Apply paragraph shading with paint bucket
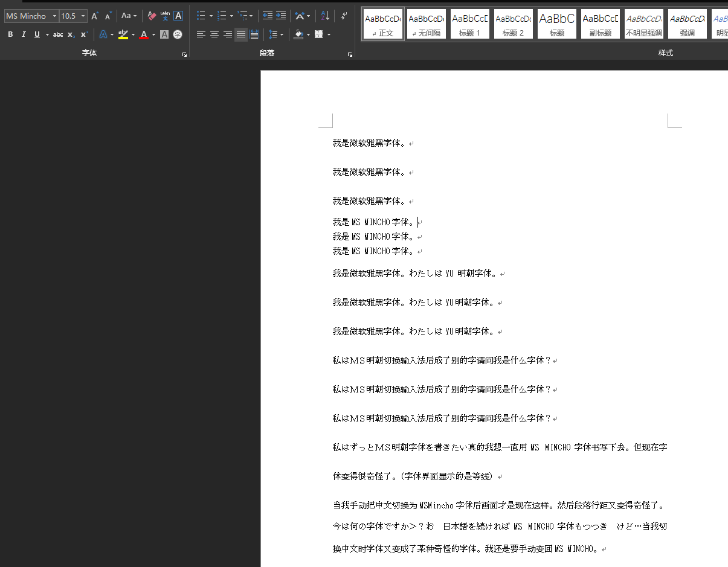This screenshot has height=567, width=728. pos(298,34)
